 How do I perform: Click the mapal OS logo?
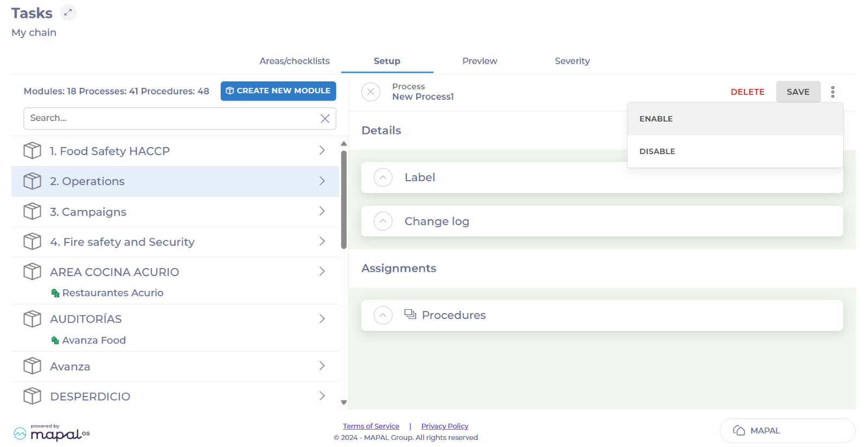click(52, 432)
